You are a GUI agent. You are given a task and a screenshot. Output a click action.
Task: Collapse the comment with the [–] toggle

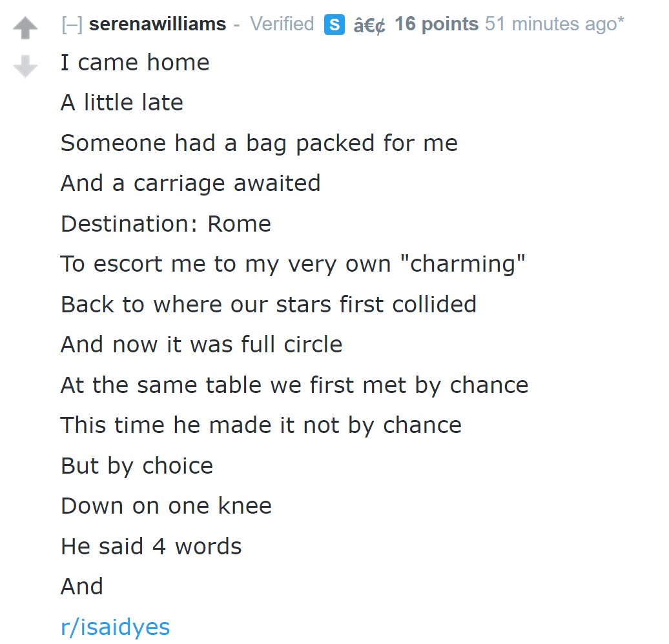[x=71, y=25]
